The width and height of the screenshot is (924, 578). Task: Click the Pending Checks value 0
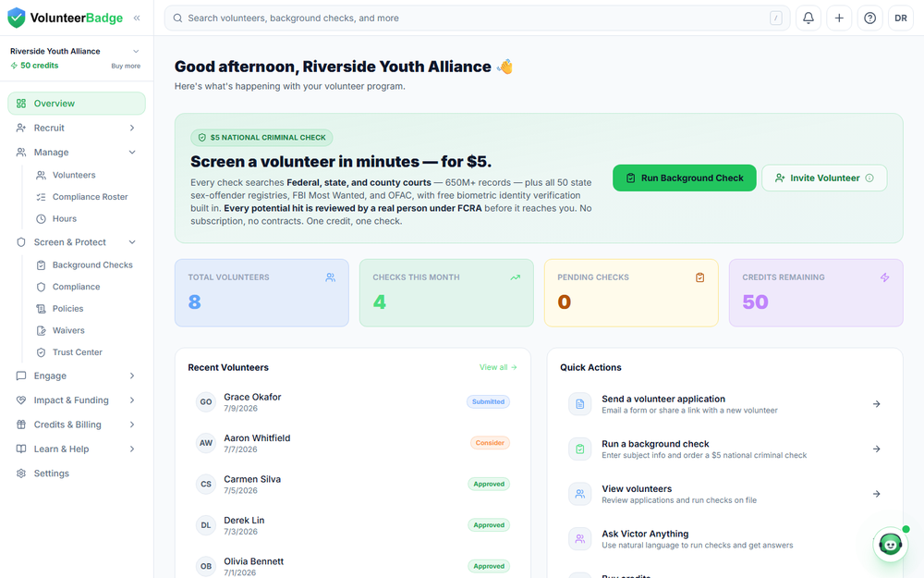coord(564,302)
